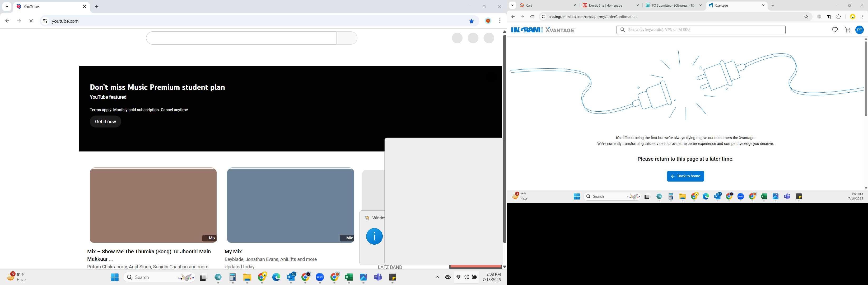868x285 pixels.
Task: Open Chrome menu in Xvantage window
Action: pyautogui.click(x=862, y=16)
